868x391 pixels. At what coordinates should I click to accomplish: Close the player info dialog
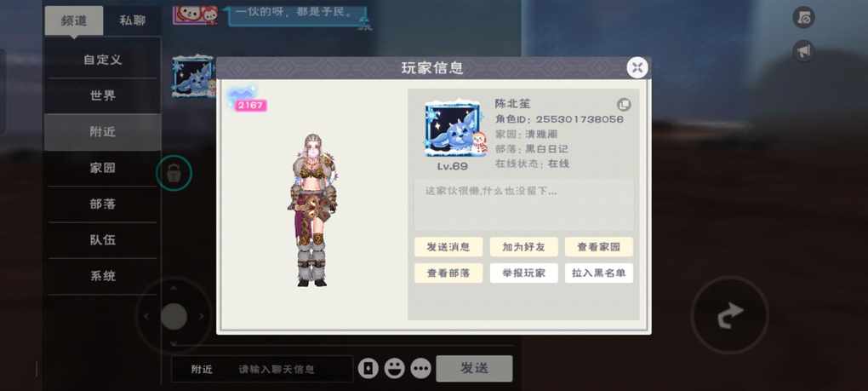(637, 67)
